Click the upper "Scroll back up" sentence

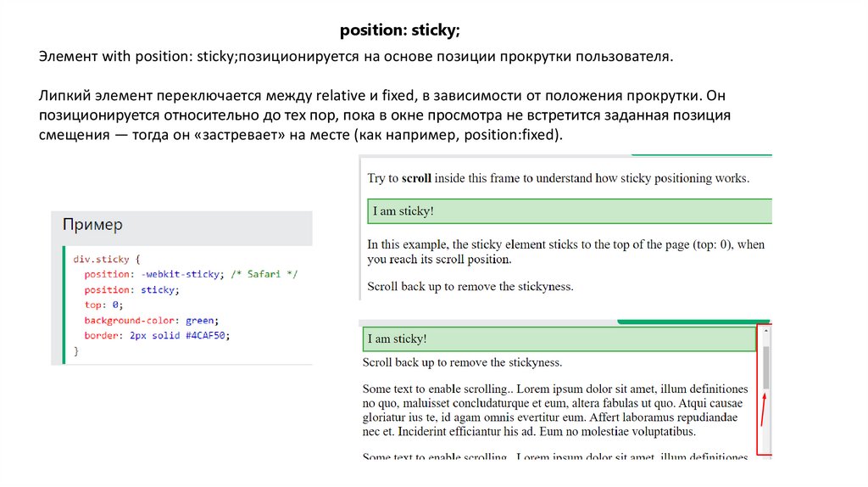pyautogui.click(x=470, y=286)
